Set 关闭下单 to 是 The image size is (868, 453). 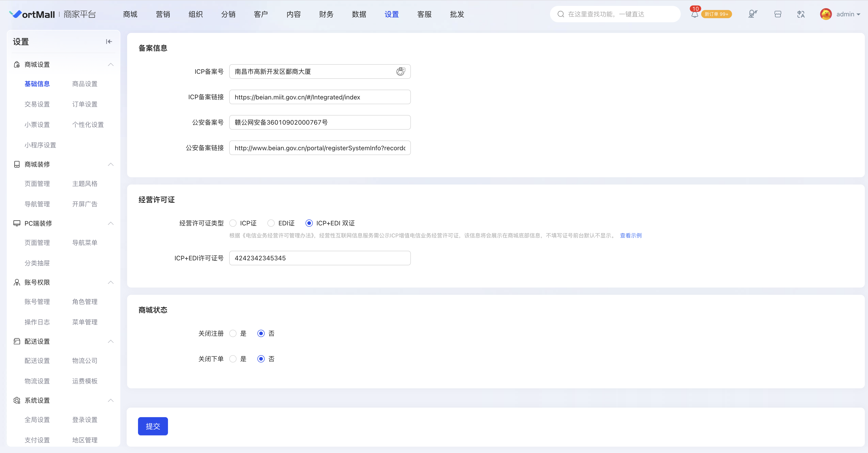point(233,359)
